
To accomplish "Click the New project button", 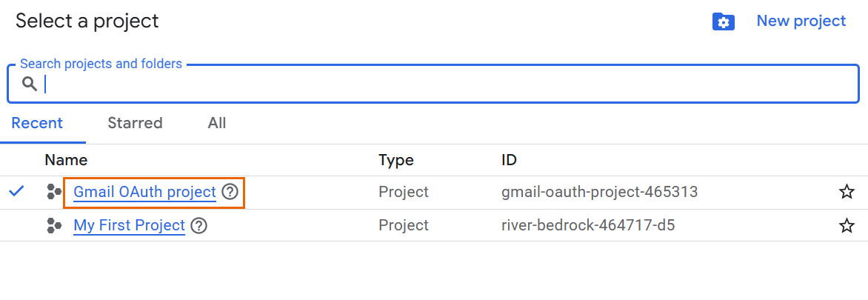I will click(x=801, y=21).
